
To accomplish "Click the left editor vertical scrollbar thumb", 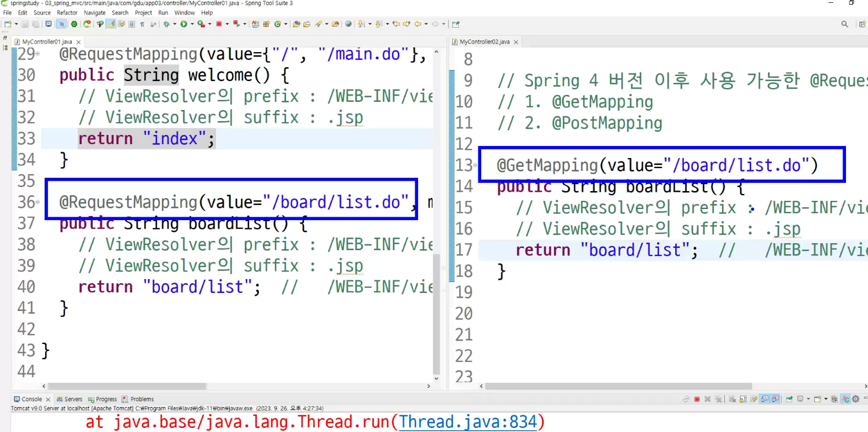I will pos(437,313).
